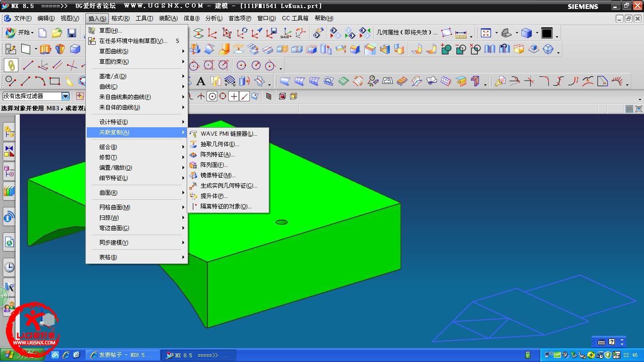
Task: Toggle the chain link constraint icon
Action: (11, 65)
